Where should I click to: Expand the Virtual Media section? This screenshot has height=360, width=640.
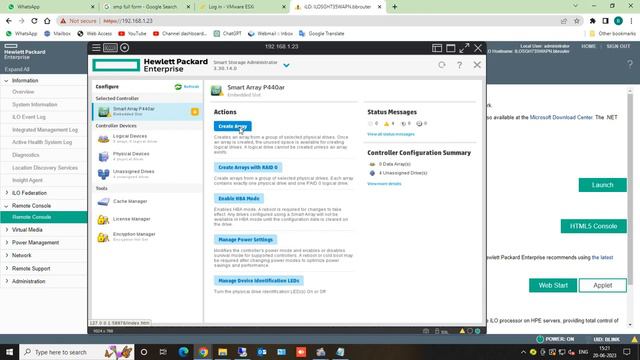click(27, 230)
